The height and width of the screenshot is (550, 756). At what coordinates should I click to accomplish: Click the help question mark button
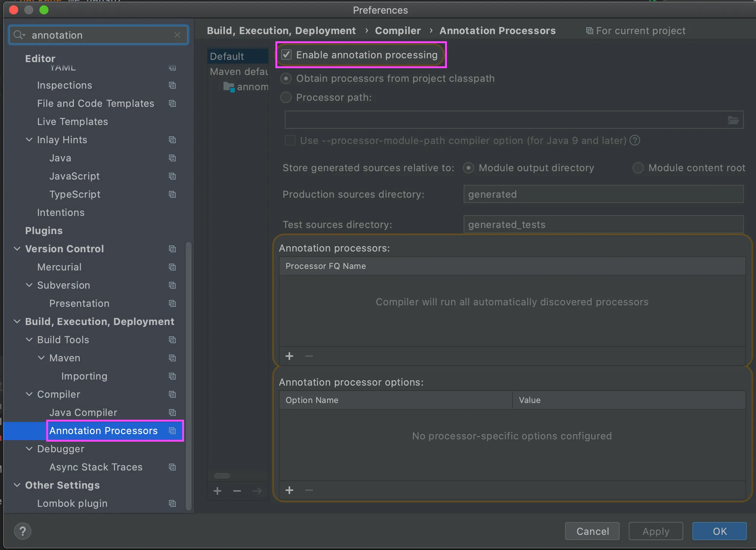tap(23, 531)
